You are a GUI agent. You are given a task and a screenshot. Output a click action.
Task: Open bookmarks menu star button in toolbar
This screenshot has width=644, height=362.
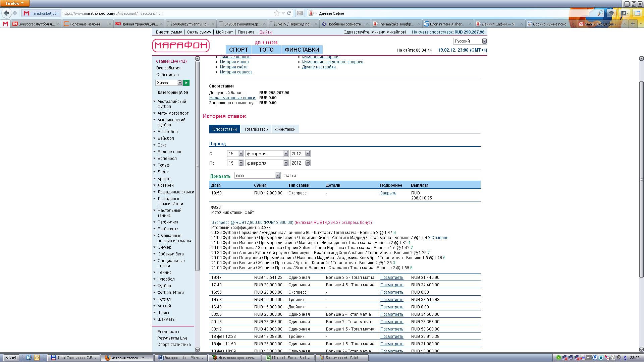tap(624, 13)
